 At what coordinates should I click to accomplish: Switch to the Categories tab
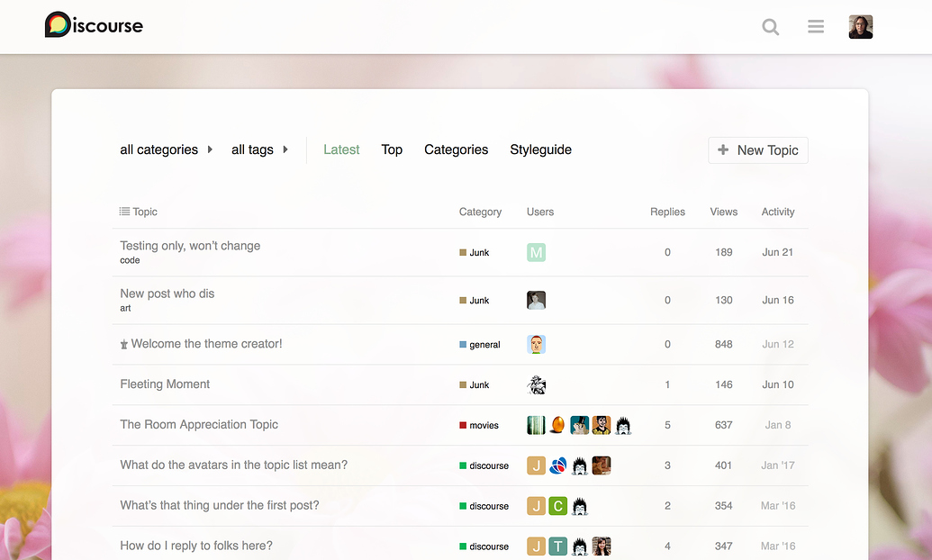click(456, 149)
